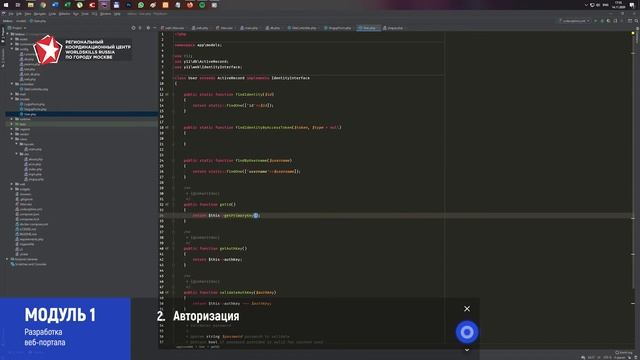Locate opened file in Project tree

[x=133, y=28]
